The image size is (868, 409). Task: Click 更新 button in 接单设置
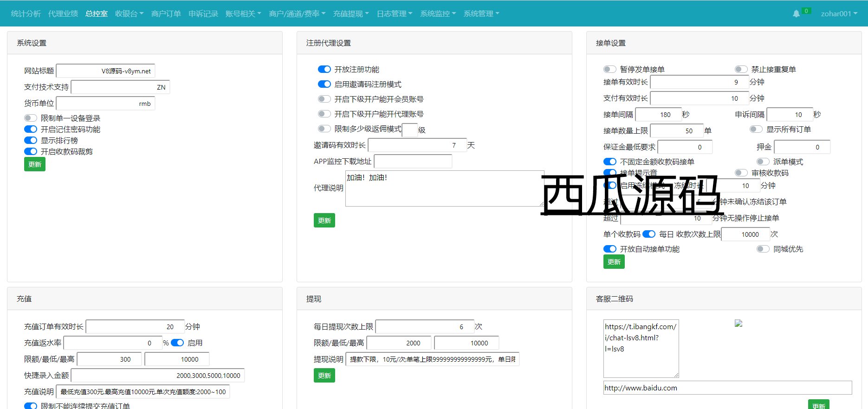click(x=614, y=262)
